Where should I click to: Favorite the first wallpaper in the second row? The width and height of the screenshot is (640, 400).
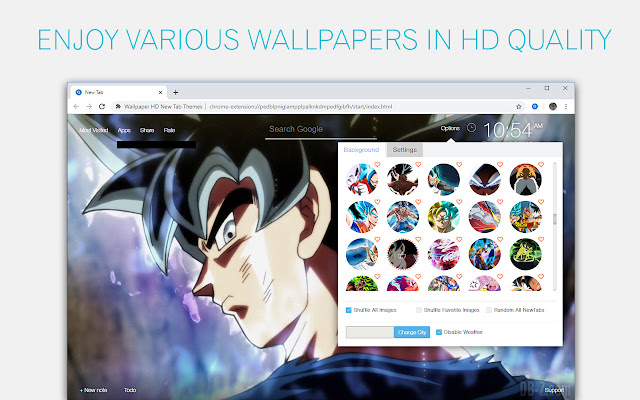tap(377, 202)
